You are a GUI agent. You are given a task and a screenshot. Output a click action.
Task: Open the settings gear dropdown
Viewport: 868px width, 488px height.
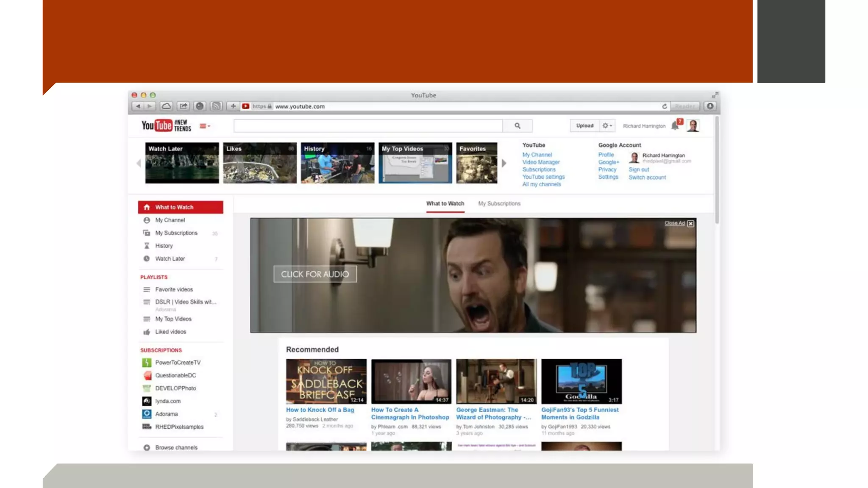click(x=607, y=126)
